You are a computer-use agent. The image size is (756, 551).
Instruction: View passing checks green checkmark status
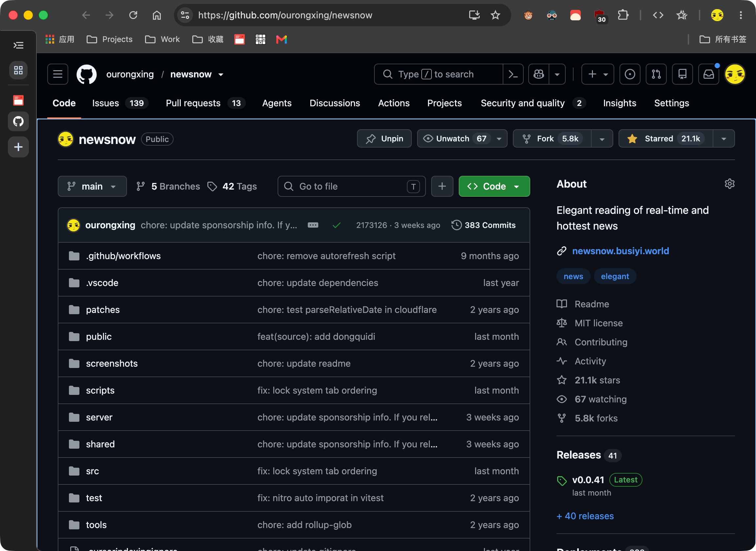[337, 225]
